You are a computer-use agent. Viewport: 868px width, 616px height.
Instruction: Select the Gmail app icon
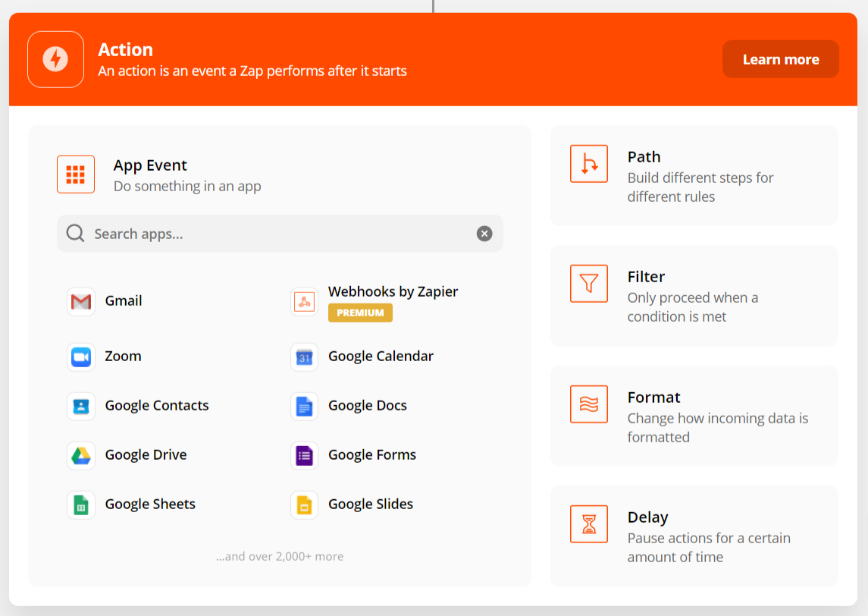tap(81, 301)
